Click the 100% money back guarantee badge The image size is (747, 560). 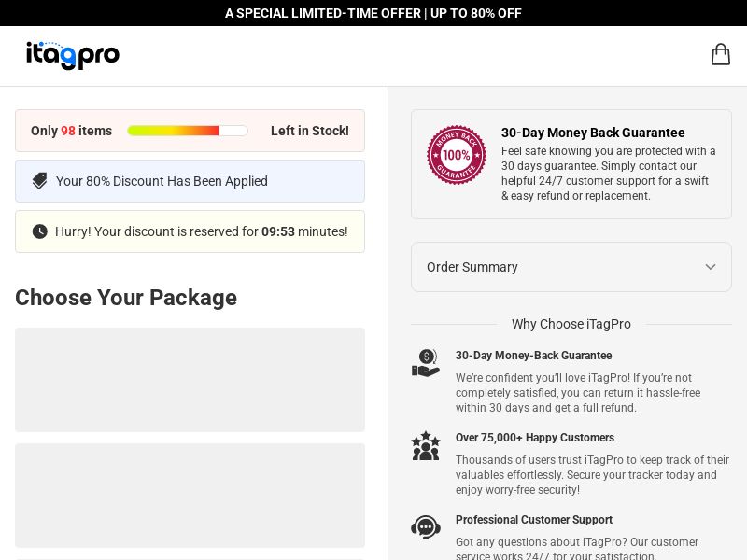pyautogui.click(x=457, y=155)
